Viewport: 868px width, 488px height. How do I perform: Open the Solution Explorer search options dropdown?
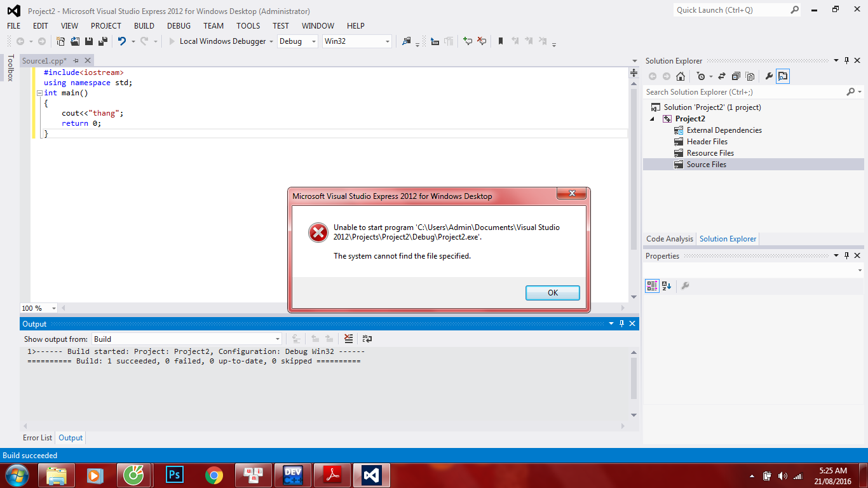coord(860,92)
